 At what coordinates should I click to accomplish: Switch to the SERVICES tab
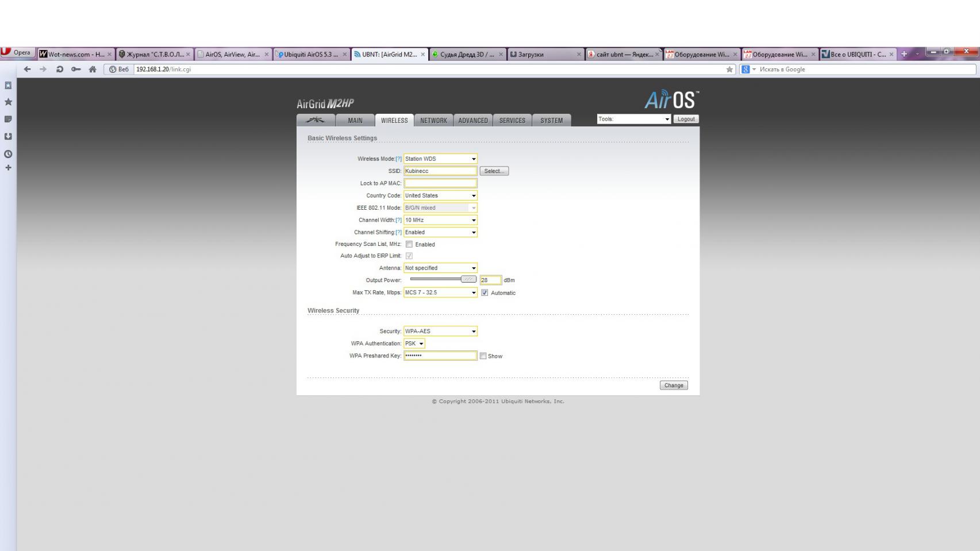coord(512,120)
